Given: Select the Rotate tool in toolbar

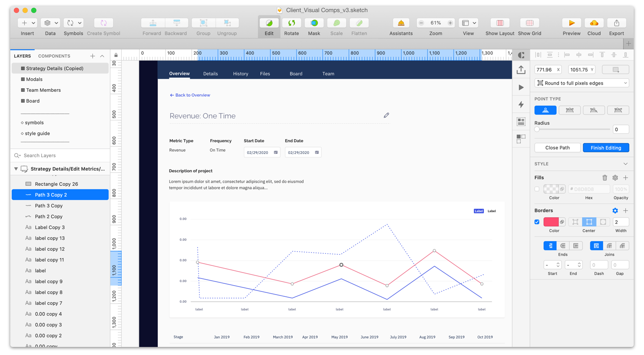Looking at the screenshot, I should [x=292, y=23].
